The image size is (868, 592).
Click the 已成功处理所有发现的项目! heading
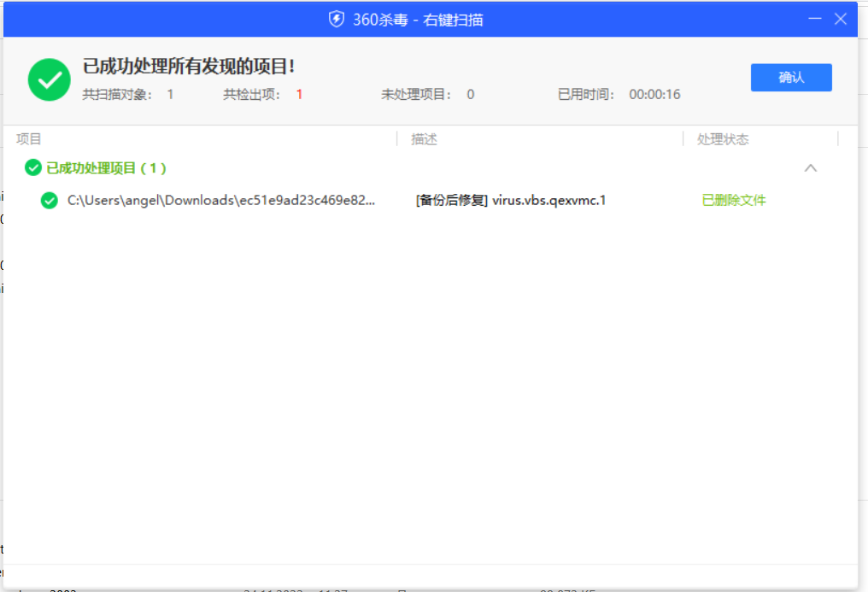[189, 67]
